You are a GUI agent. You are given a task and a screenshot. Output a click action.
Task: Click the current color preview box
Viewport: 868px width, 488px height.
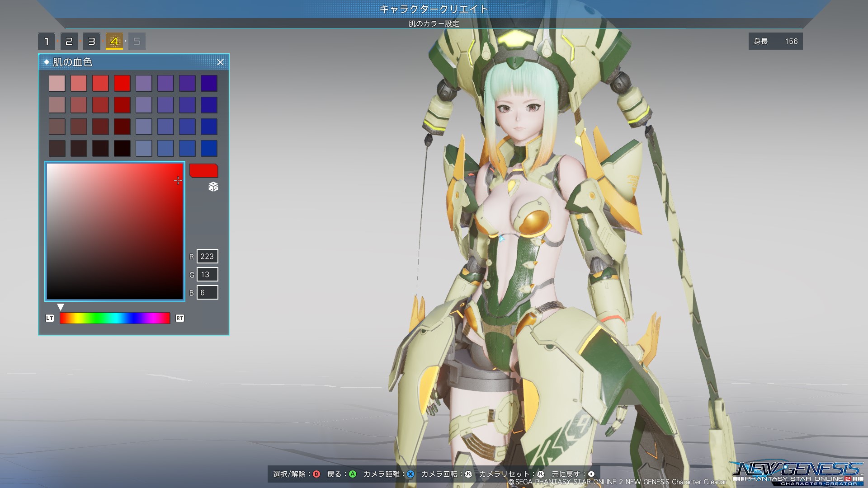click(203, 171)
